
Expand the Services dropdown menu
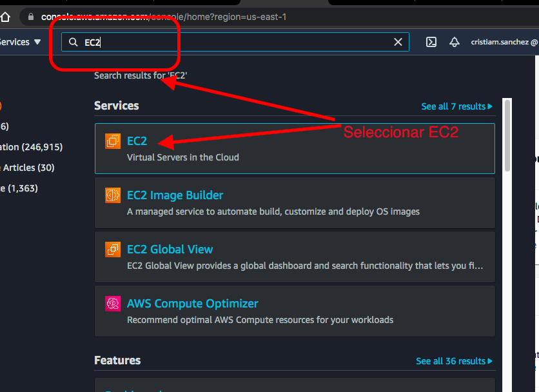pyautogui.click(x=19, y=42)
